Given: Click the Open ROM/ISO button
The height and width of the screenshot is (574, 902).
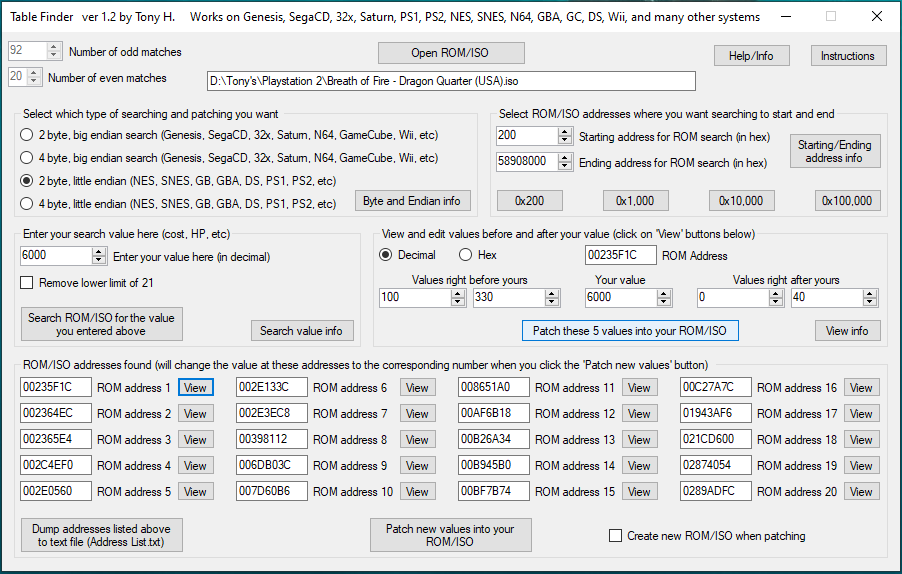Looking at the screenshot, I should [x=451, y=53].
